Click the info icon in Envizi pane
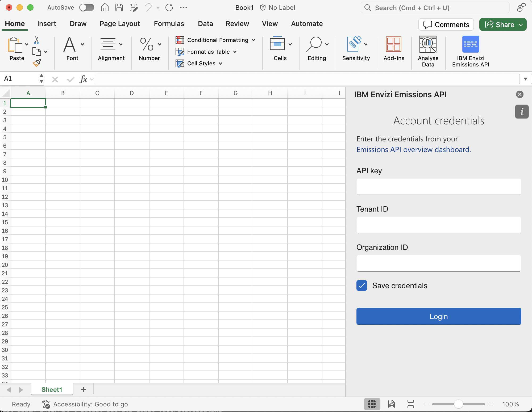 point(522,112)
